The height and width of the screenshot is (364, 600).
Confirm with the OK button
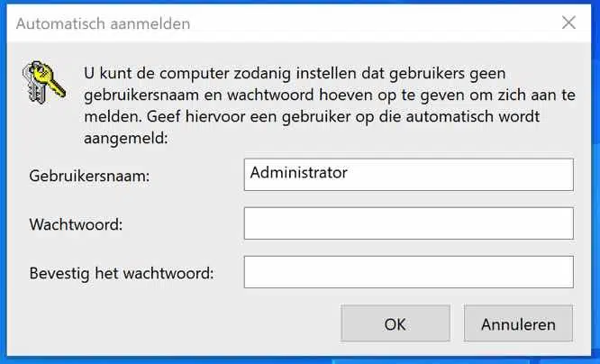(395, 323)
